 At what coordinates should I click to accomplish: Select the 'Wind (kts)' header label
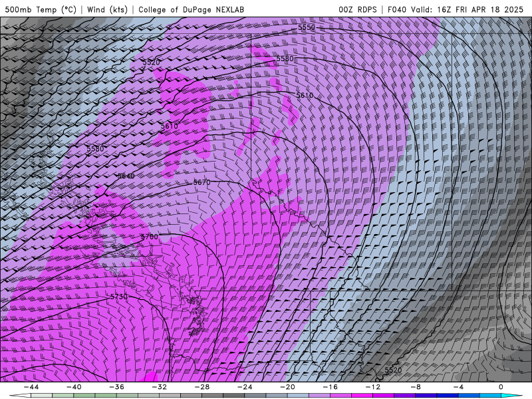107,9
